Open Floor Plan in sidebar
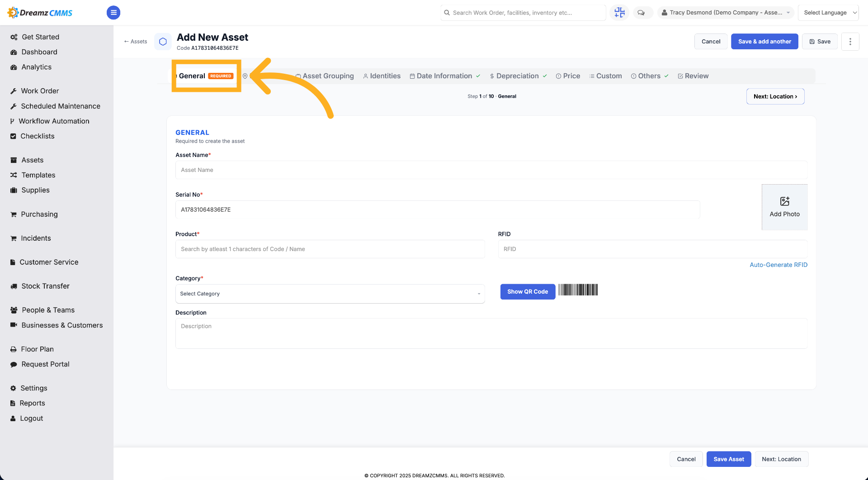Screen dimensions: 868x480 tap(37, 349)
